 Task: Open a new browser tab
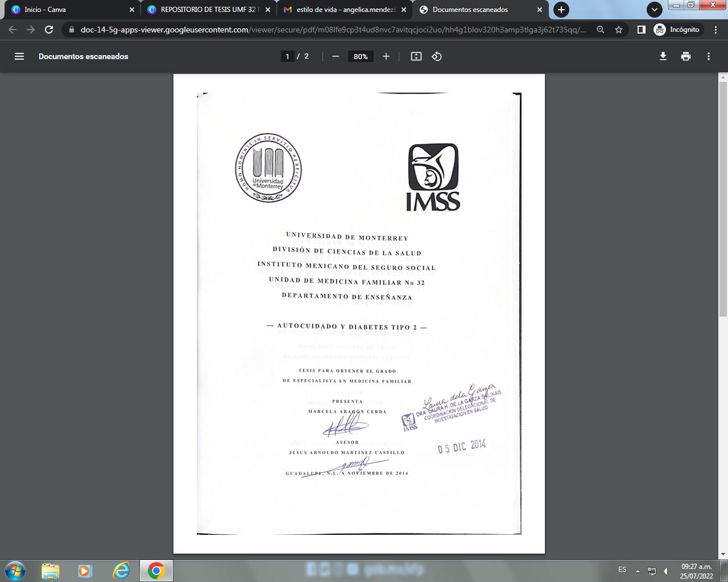(x=561, y=10)
